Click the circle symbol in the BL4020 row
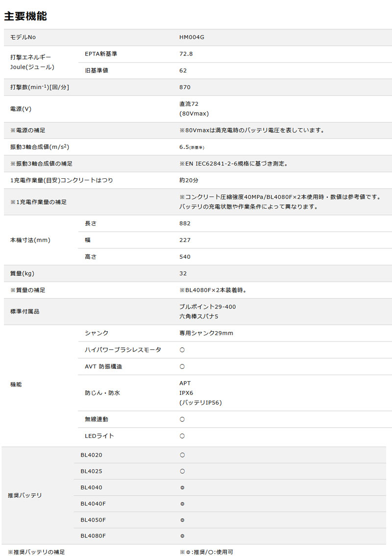The image size is (392, 556). tap(182, 455)
